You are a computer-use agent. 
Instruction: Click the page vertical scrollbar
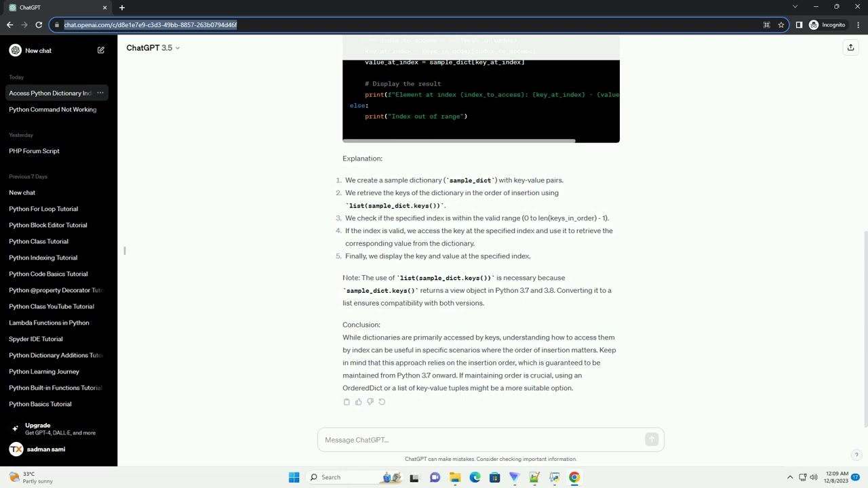tap(865, 329)
